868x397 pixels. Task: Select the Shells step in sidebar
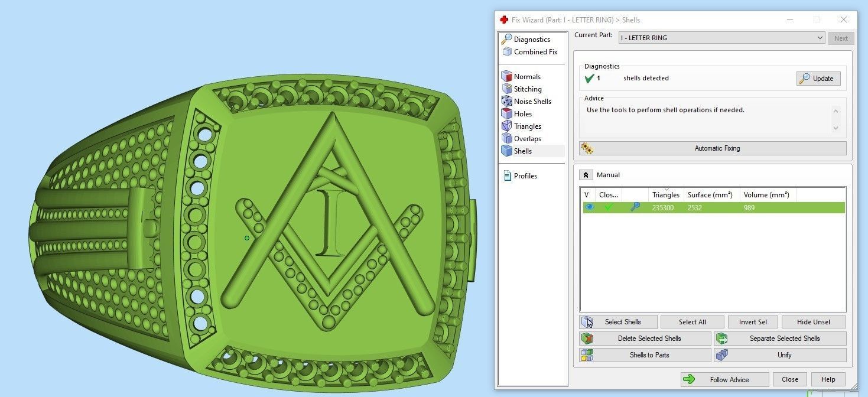tap(523, 151)
